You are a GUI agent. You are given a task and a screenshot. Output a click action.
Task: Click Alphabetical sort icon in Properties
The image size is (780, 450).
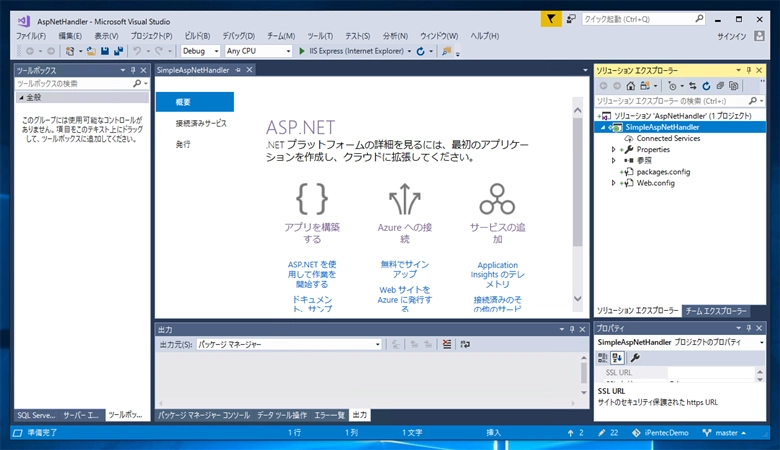[617, 358]
